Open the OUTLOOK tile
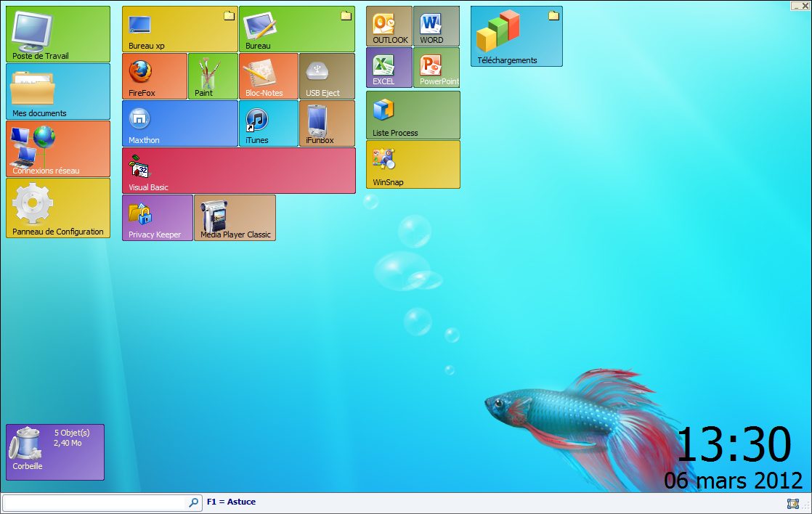Screen dimensions: 812x514 click(389, 25)
